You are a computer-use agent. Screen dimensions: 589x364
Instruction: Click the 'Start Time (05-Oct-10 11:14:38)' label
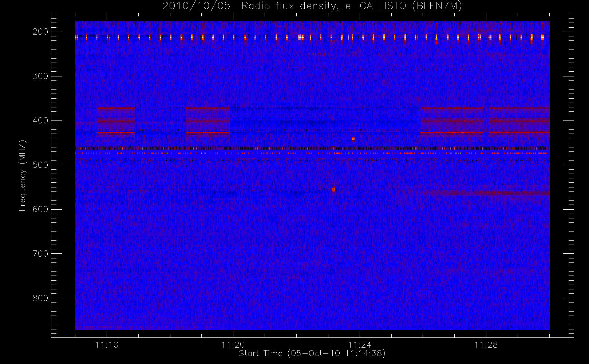pyautogui.click(x=312, y=353)
